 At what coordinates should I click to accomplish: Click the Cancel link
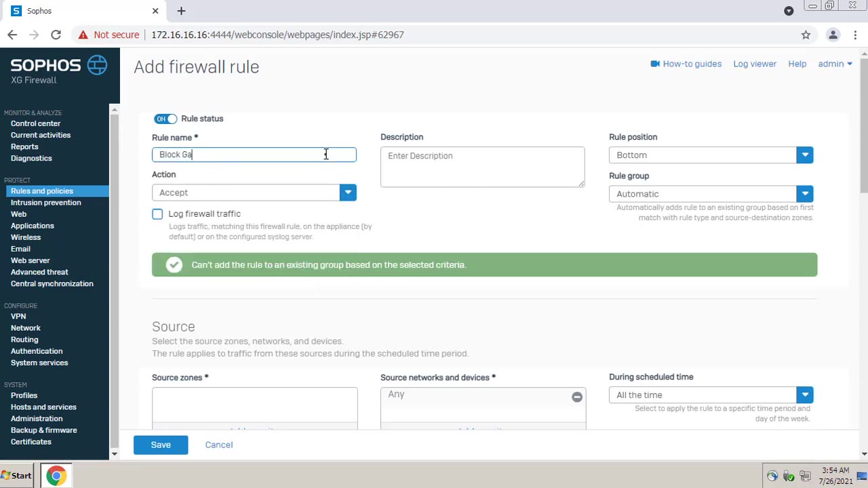point(218,445)
